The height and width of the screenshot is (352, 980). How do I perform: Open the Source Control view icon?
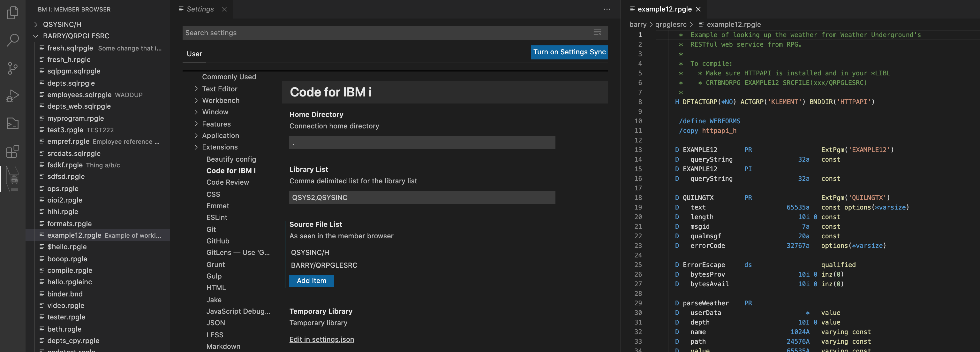pos(12,68)
